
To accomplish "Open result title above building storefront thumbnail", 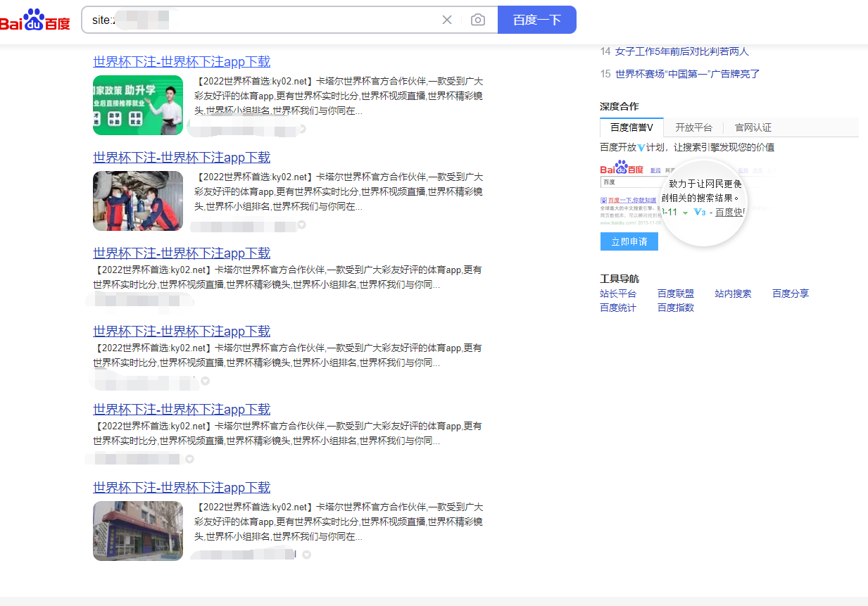I will pos(182,488).
